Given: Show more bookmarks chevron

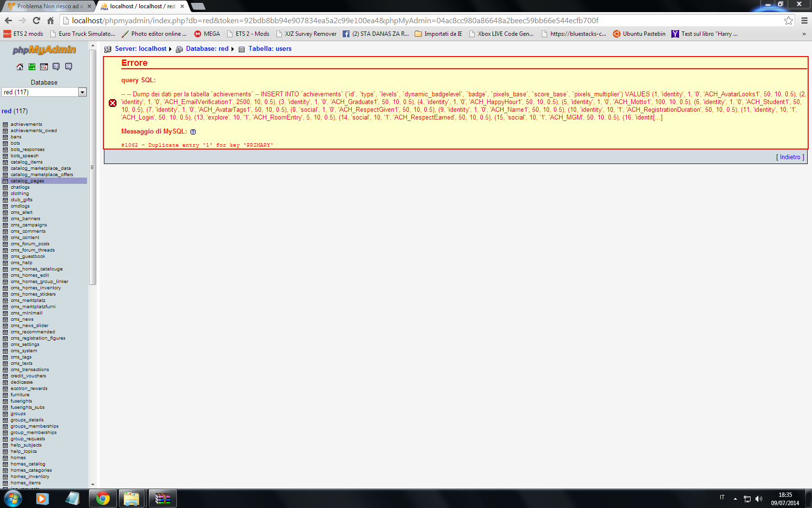Looking at the screenshot, I should point(804,34).
